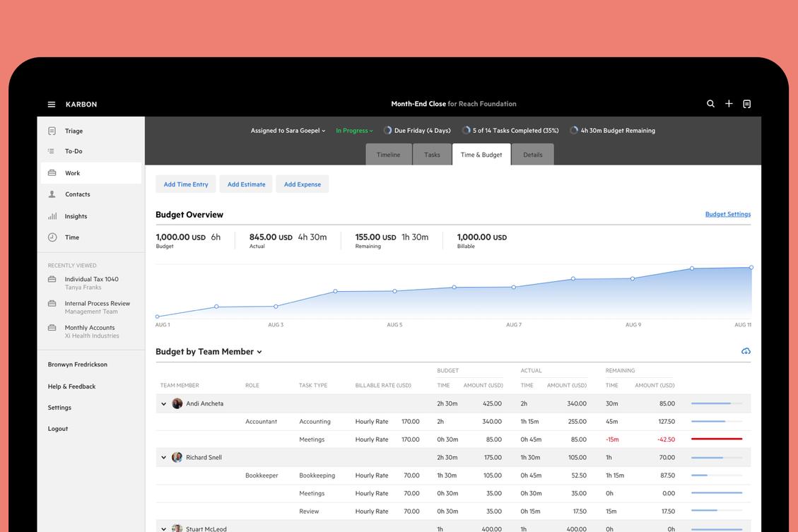Click the TASK TYPE column header

313,386
